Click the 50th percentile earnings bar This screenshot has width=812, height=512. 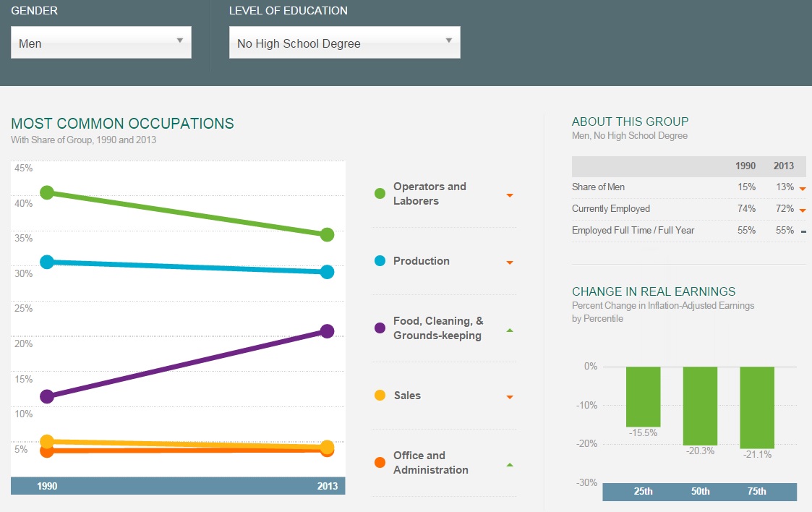(x=700, y=406)
